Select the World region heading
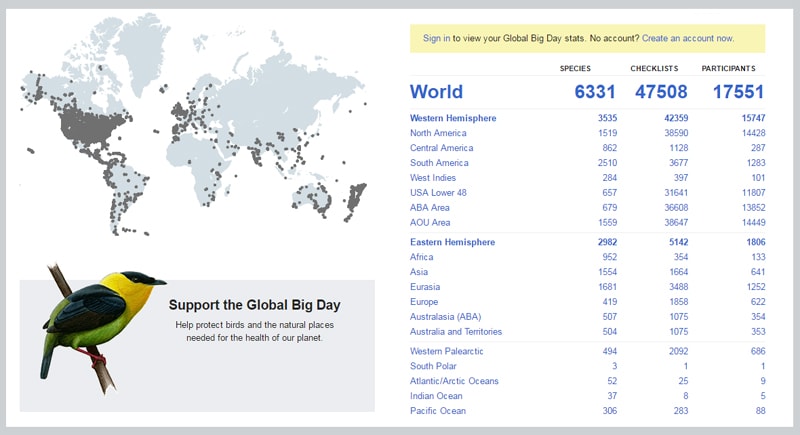This screenshot has height=435, width=800. [436, 92]
